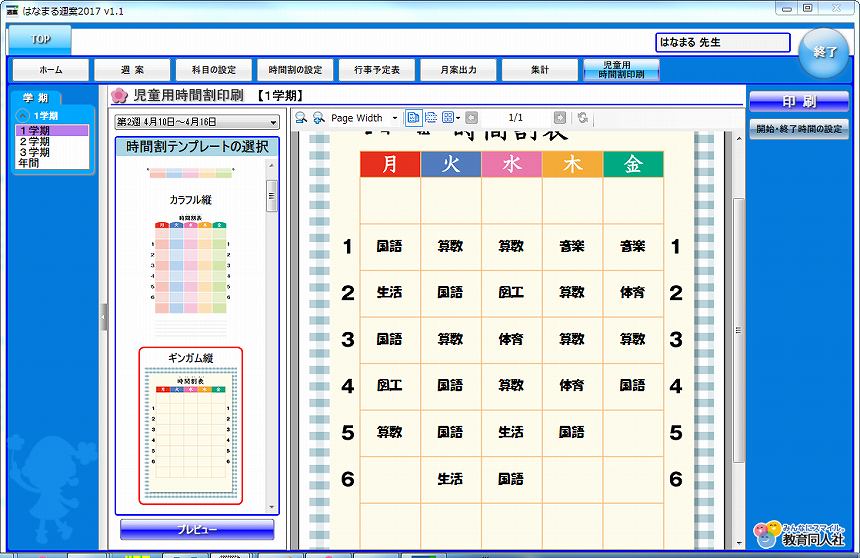Viewport: 860px width, 558px height.
Task: Click the zoom in magnifier icon
Action: (x=318, y=118)
